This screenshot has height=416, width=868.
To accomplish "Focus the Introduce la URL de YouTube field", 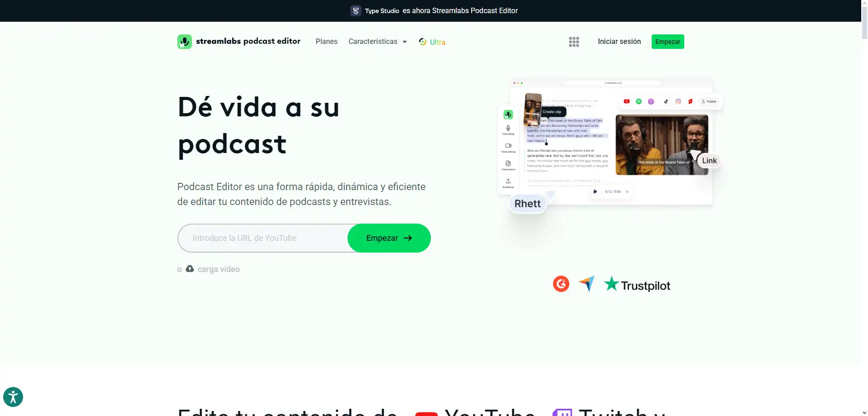I will pyautogui.click(x=263, y=238).
